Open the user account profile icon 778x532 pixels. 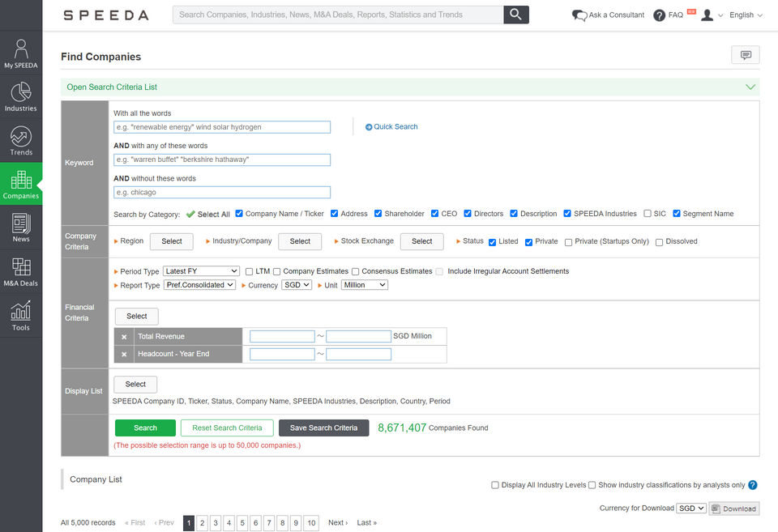[x=707, y=15]
